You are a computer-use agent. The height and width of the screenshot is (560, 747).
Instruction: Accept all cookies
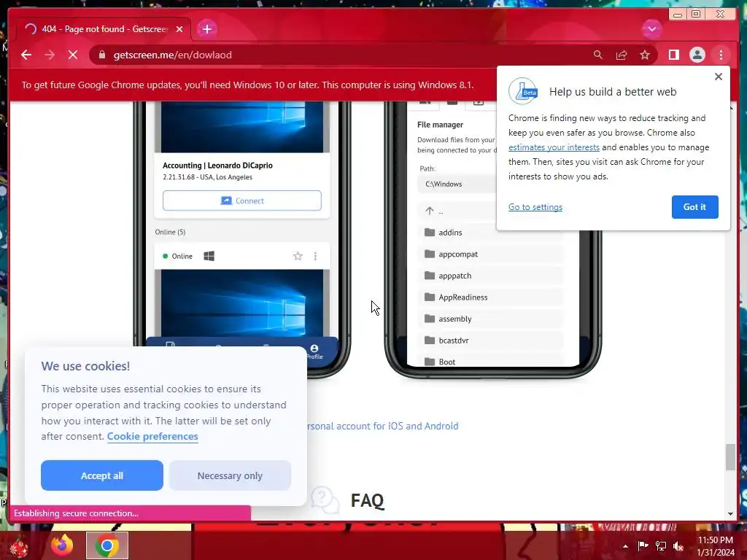(102, 475)
